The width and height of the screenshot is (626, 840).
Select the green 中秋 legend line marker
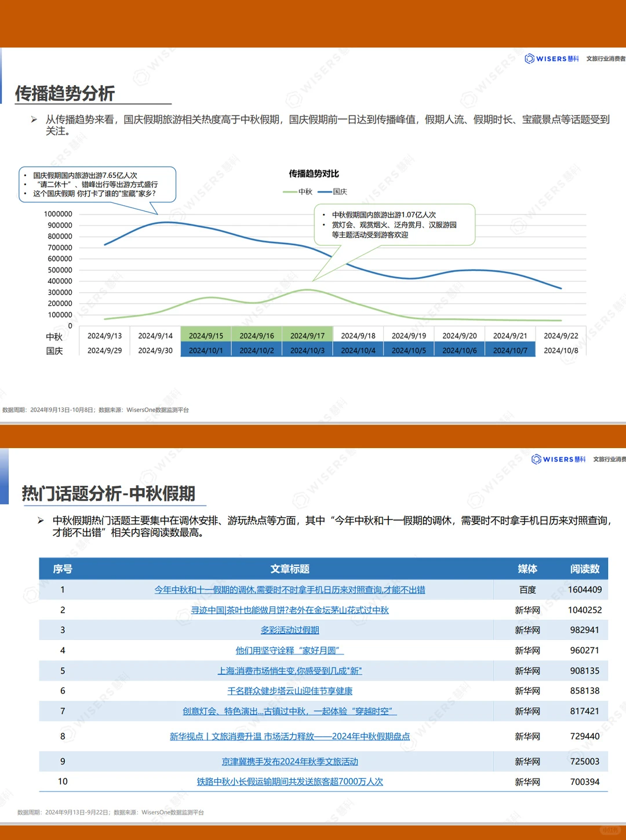click(290, 191)
